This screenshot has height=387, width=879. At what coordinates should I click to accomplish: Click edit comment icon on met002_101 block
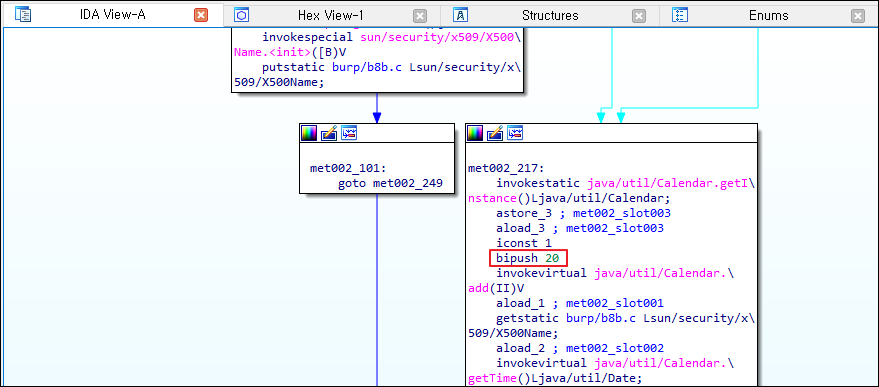[329, 133]
